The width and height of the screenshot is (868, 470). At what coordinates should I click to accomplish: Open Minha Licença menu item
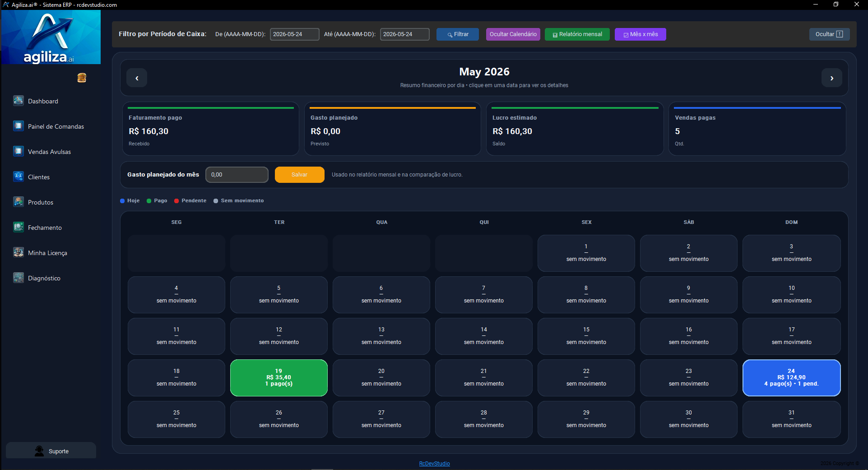(47, 253)
